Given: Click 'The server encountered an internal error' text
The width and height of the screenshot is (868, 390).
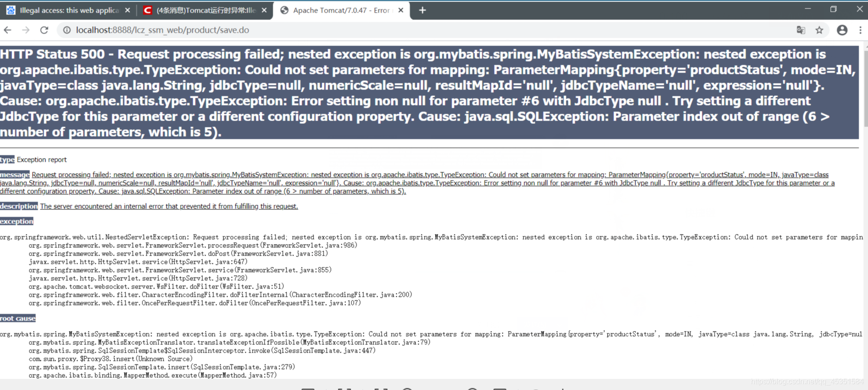Looking at the screenshot, I should click(169, 206).
